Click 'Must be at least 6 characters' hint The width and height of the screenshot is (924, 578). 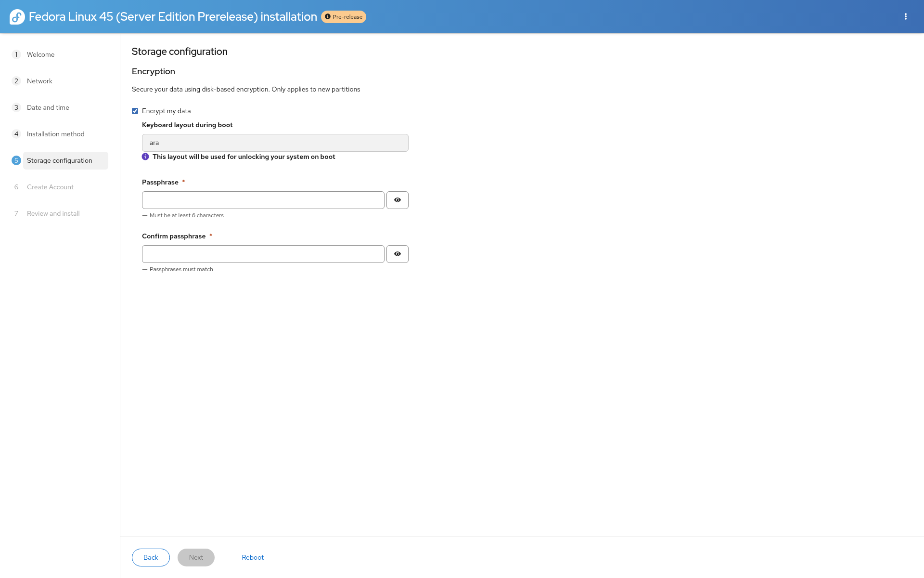[187, 215]
